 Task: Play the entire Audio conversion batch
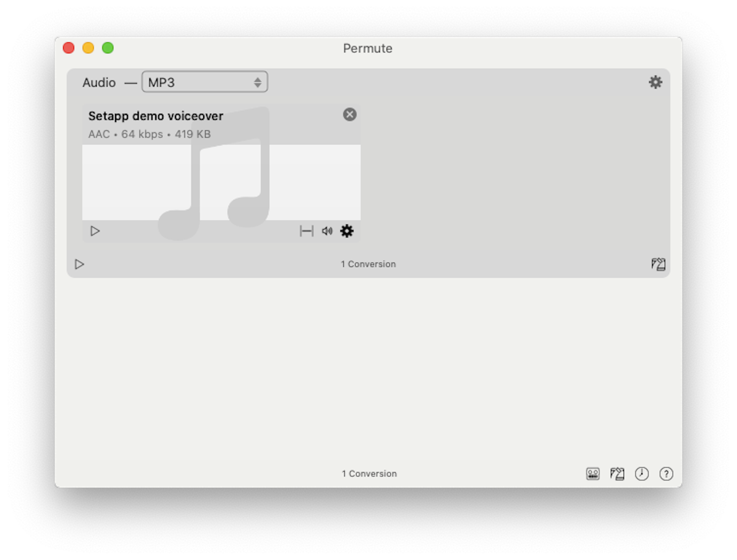(79, 264)
